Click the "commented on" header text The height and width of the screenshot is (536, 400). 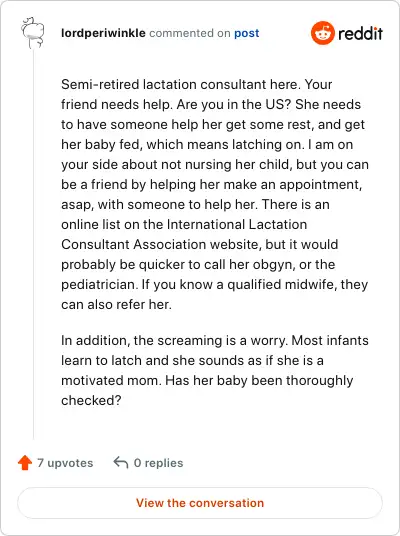tap(190, 33)
